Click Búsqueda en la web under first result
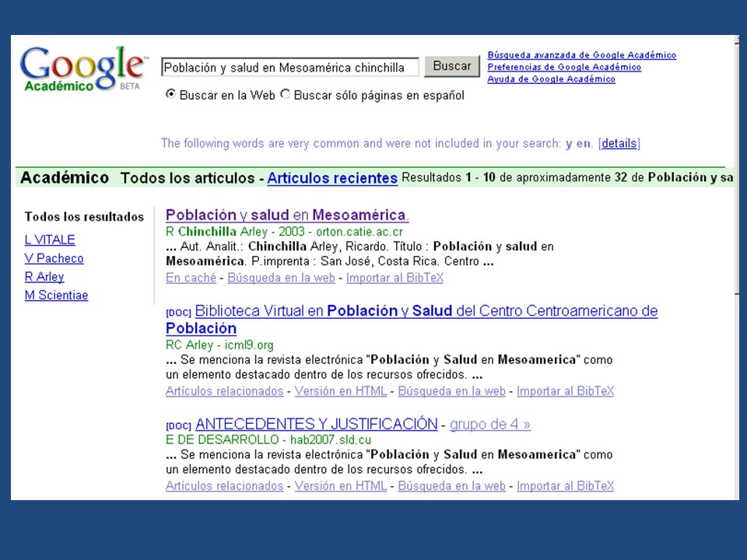 pyautogui.click(x=281, y=278)
